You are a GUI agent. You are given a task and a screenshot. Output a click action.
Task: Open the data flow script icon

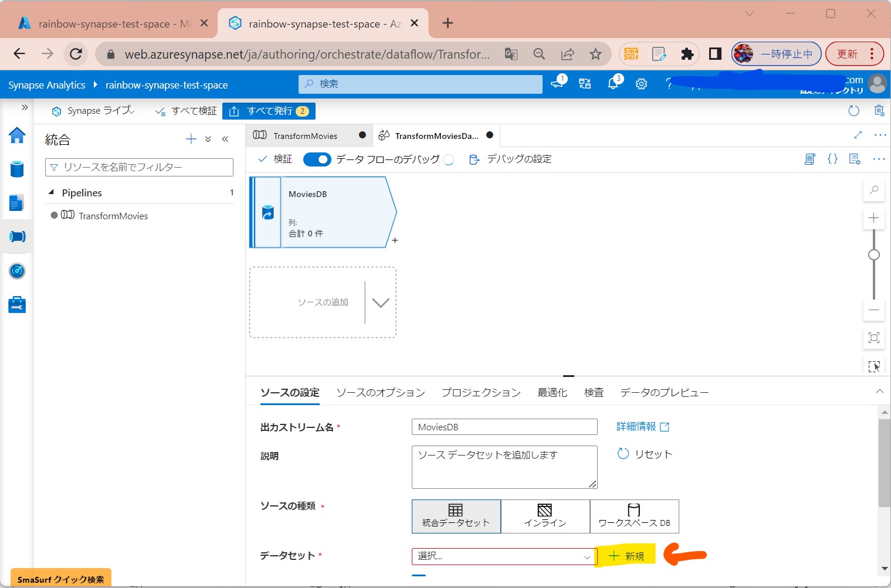tap(809, 159)
